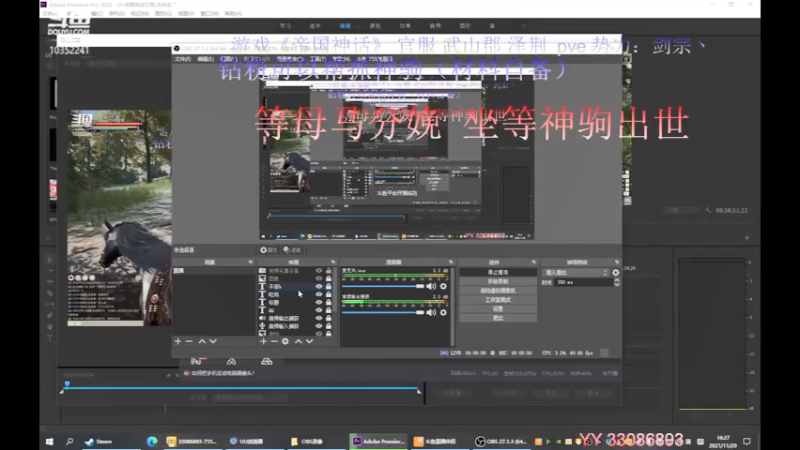Toggle visibility of 视频采集设备 source

(319, 270)
